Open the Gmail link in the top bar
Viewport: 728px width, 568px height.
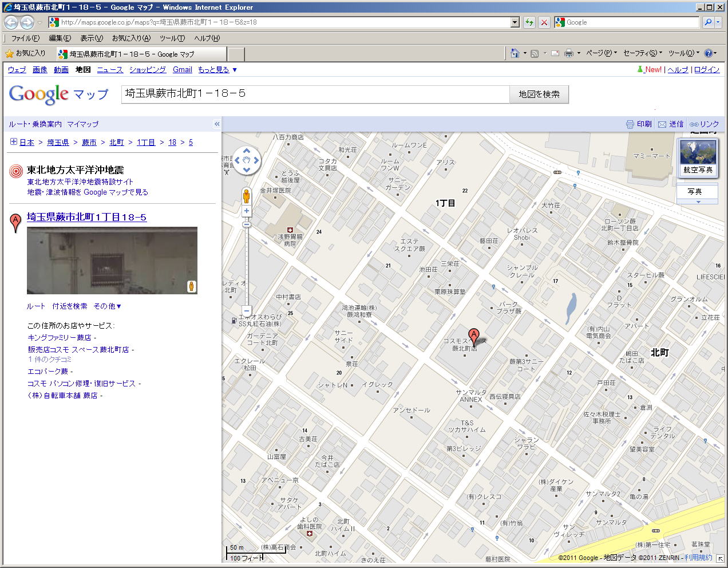point(183,70)
